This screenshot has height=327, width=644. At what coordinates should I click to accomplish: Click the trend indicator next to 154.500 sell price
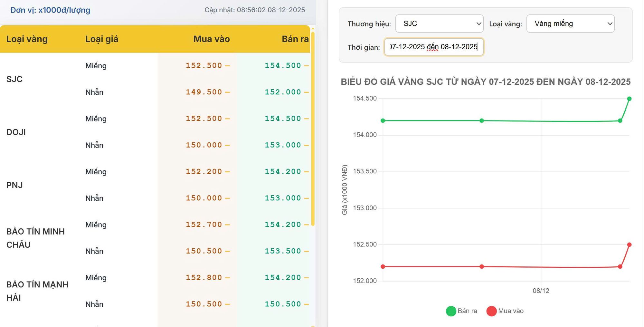(x=307, y=65)
